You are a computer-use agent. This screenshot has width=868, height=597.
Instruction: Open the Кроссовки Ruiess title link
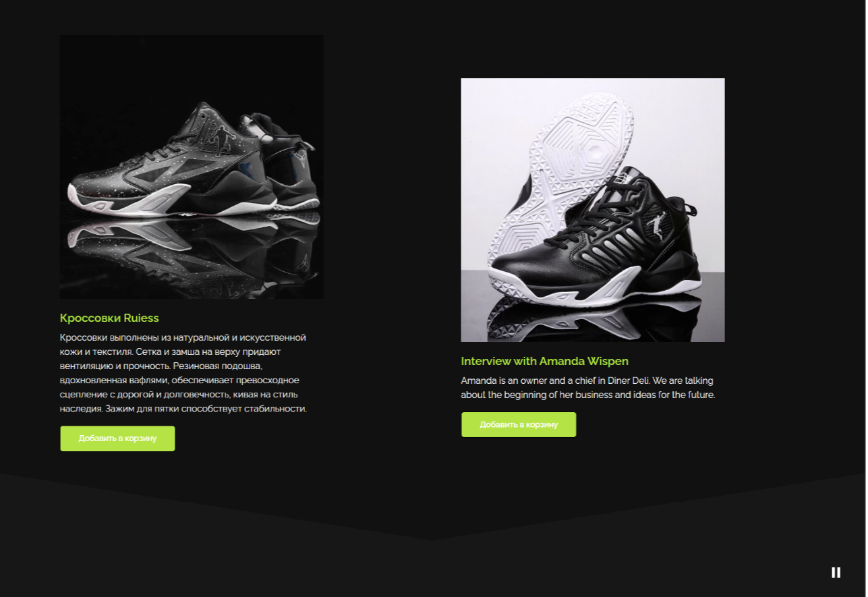[x=109, y=318]
